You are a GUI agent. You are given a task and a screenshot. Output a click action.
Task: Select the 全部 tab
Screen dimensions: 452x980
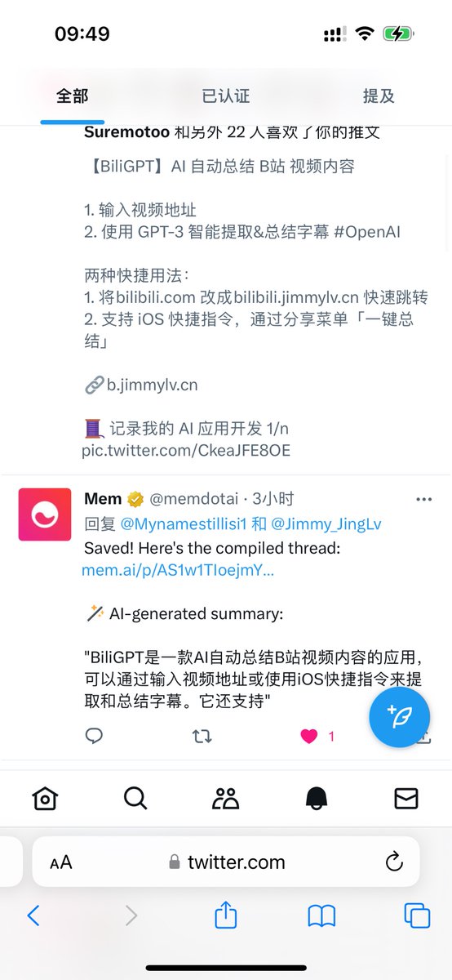click(73, 96)
